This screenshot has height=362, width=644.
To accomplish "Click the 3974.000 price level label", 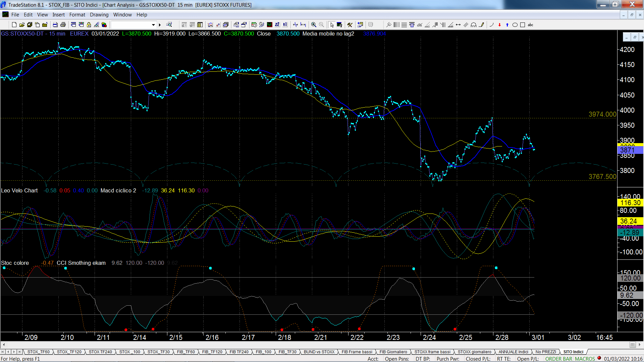I will pos(602,114).
